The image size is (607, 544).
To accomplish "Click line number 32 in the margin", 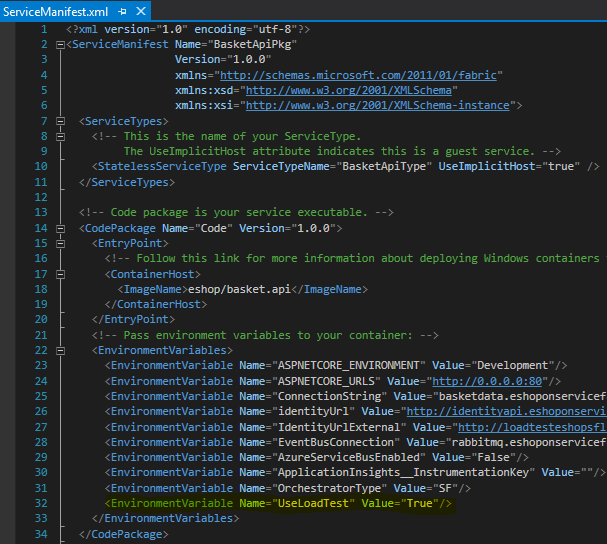I will [39, 503].
